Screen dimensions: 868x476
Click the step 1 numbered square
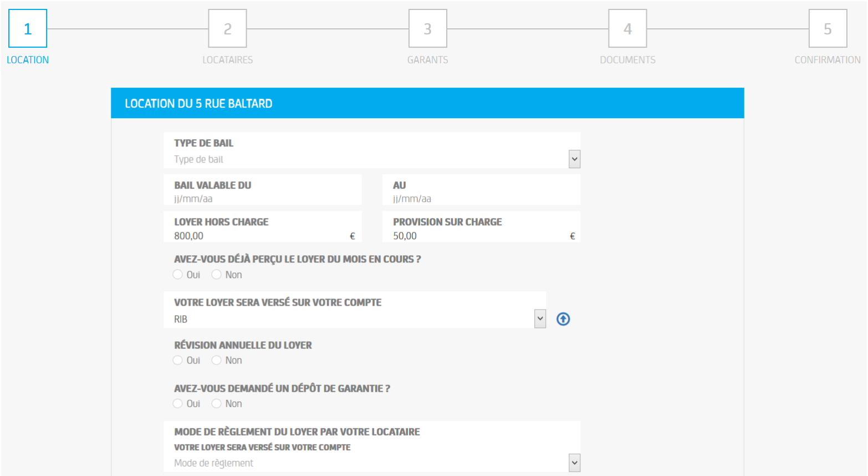coord(28,28)
